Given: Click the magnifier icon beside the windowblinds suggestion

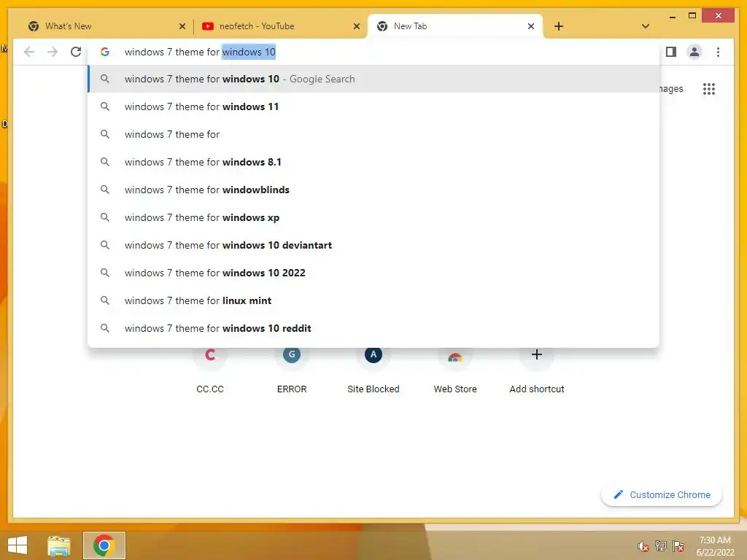Looking at the screenshot, I should (105, 190).
